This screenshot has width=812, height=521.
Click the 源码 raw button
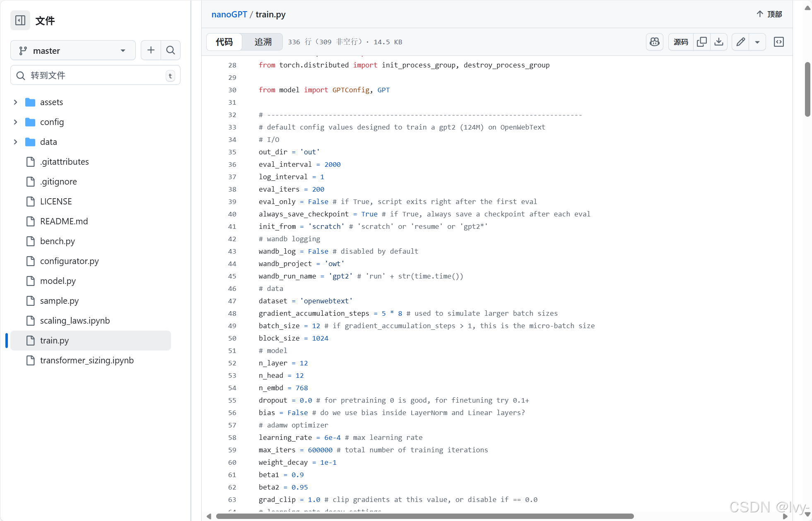point(680,42)
